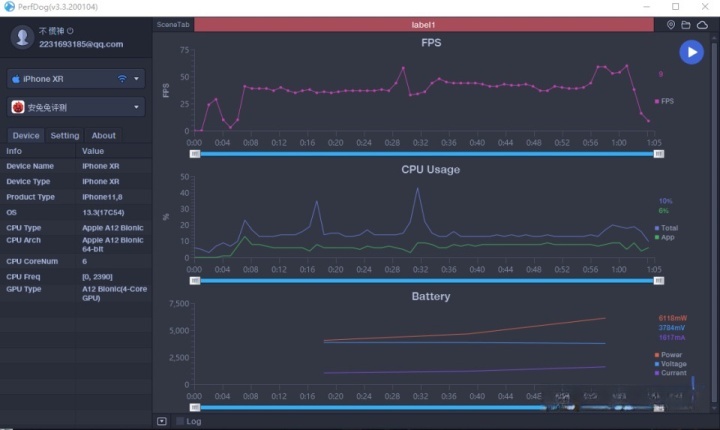Click the PerfDog logo in title bar
This screenshot has height=430, width=720.
click(x=9, y=6)
